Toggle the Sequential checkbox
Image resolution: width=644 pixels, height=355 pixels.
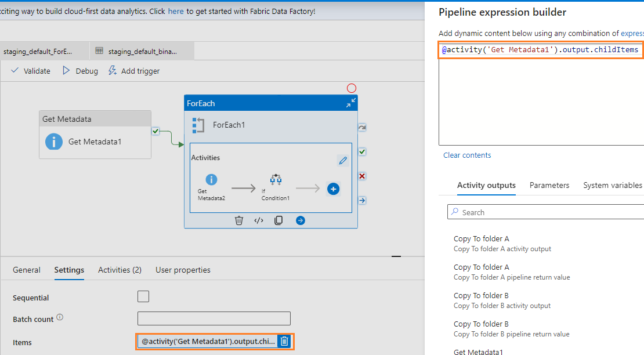pos(143,296)
